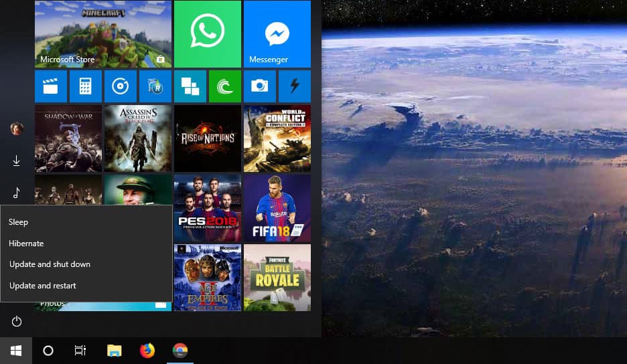The height and width of the screenshot is (364, 627).
Task: Choose Update and restart option
Action: click(86, 286)
